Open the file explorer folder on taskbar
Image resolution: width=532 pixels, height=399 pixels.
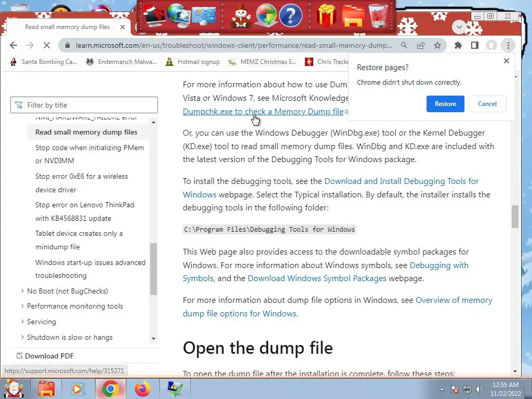pos(46,389)
